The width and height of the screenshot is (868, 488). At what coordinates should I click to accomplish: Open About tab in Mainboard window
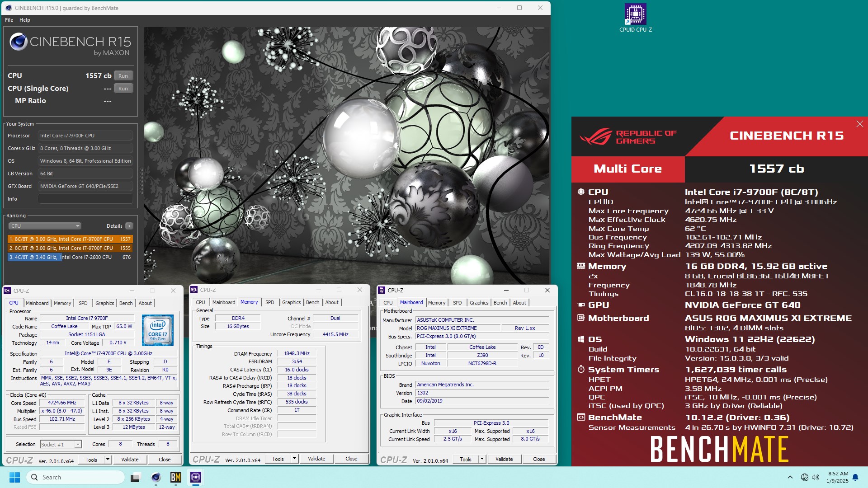tap(519, 303)
